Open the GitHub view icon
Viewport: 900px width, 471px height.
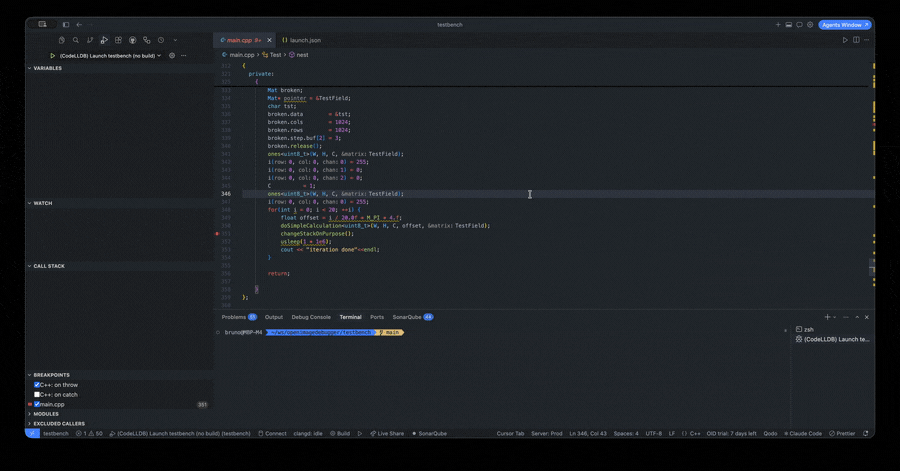coord(133,40)
